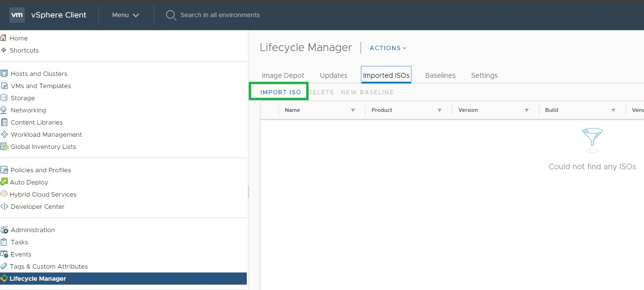This screenshot has width=644, height=290.
Task: Click the IMPORT ISO button
Action: tap(281, 92)
